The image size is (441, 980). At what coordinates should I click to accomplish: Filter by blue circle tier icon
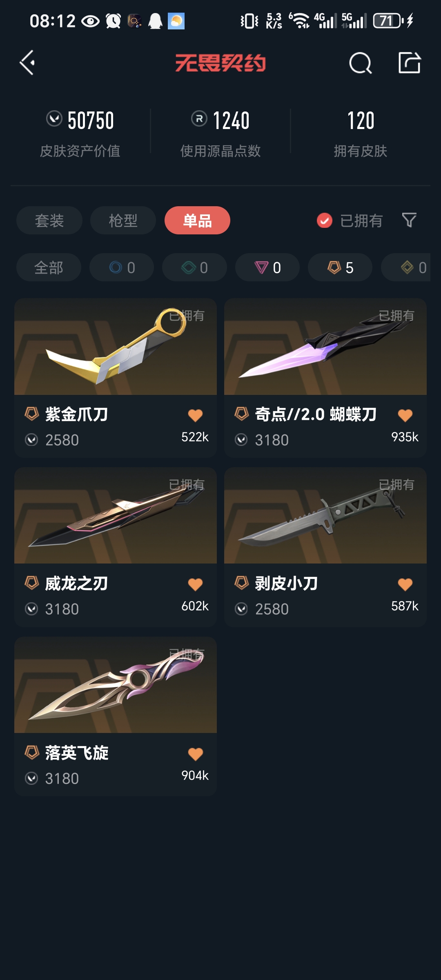pyautogui.click(x=122, y=267)
